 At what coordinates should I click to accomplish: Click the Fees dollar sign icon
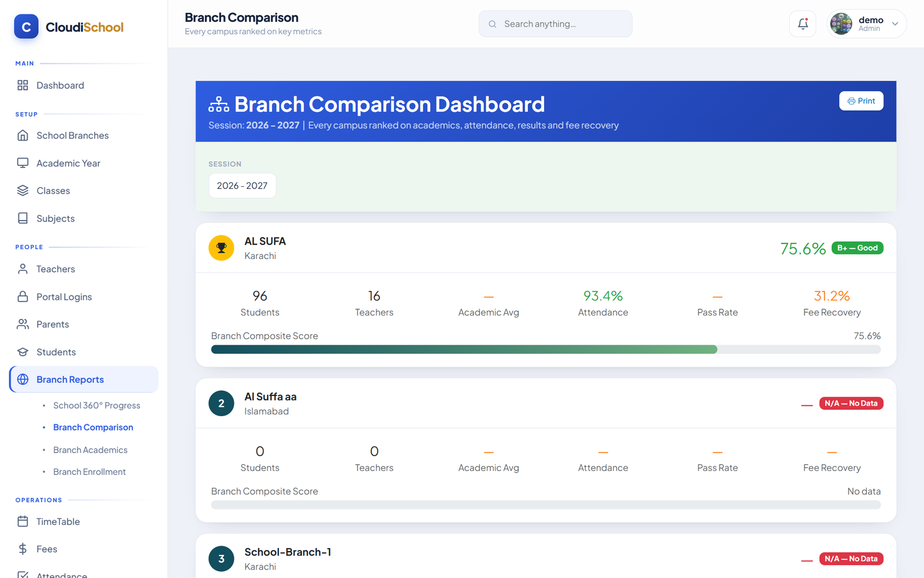[x=23, y=549]
